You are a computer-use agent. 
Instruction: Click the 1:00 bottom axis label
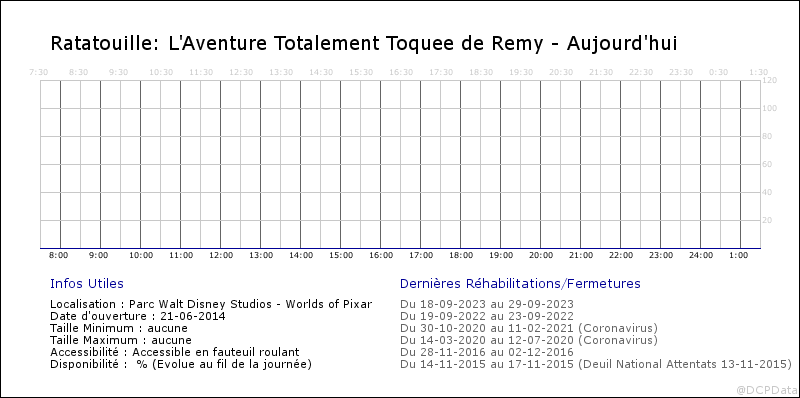pos(739,255)
